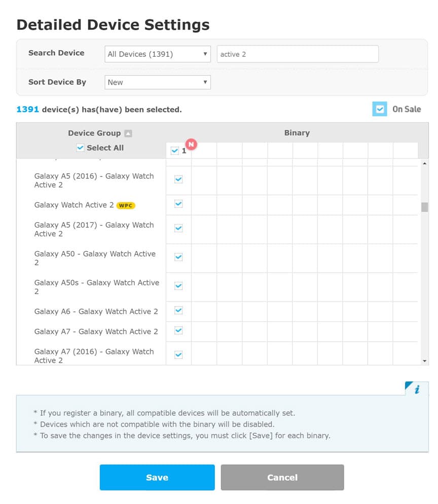Open the All Devices (1391) dropdown
Screen dimensions: 438x504
[158, 54]
